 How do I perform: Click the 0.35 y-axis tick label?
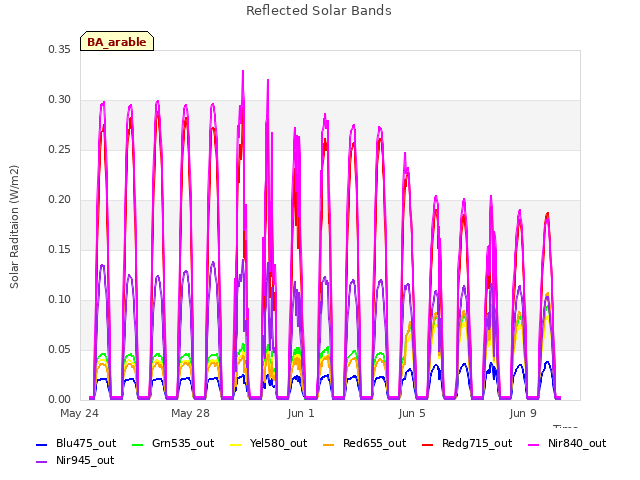point(60,49)
